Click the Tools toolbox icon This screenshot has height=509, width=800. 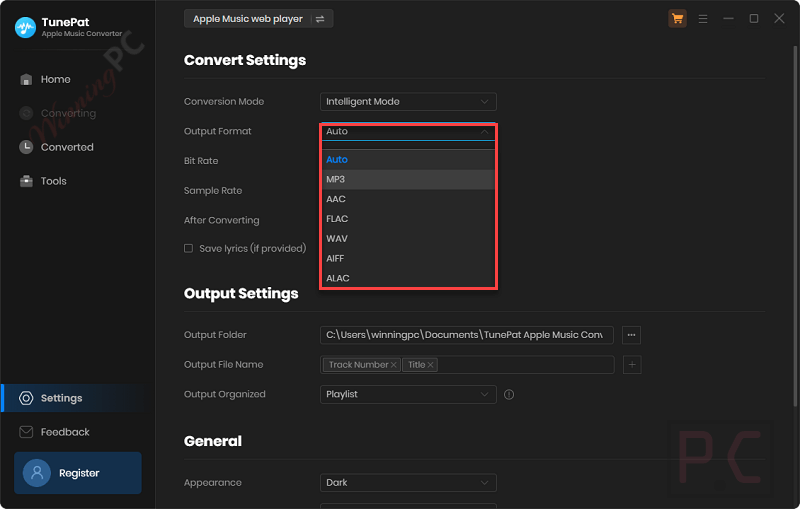26,181
